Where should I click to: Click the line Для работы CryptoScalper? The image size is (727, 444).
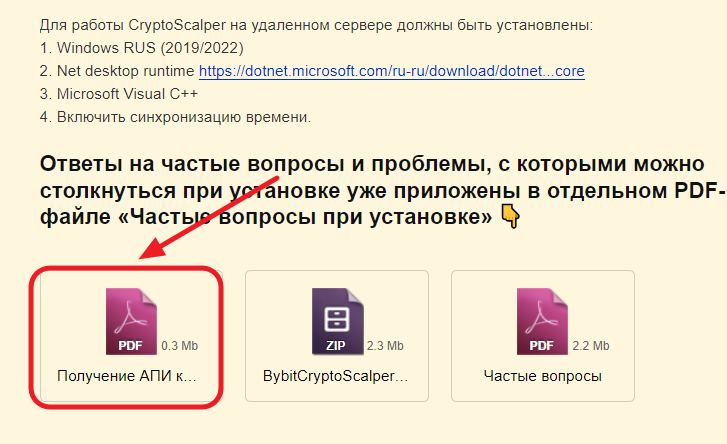[316, 25]
